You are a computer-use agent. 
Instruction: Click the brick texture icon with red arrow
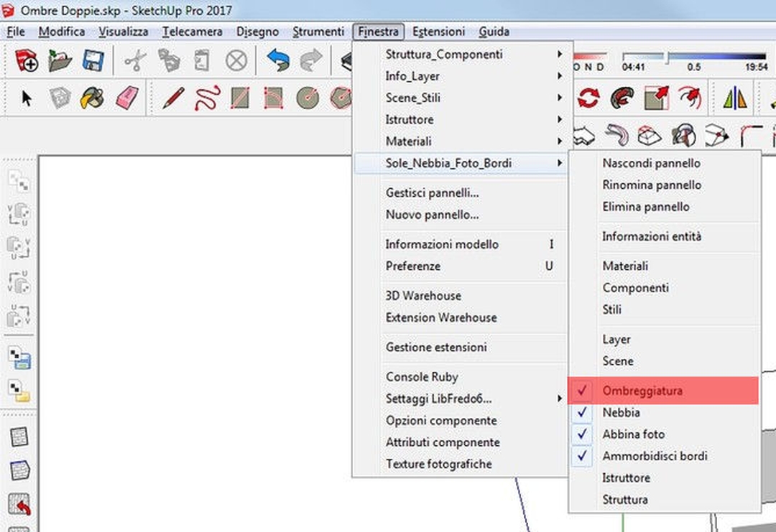[x=20, y=505]
